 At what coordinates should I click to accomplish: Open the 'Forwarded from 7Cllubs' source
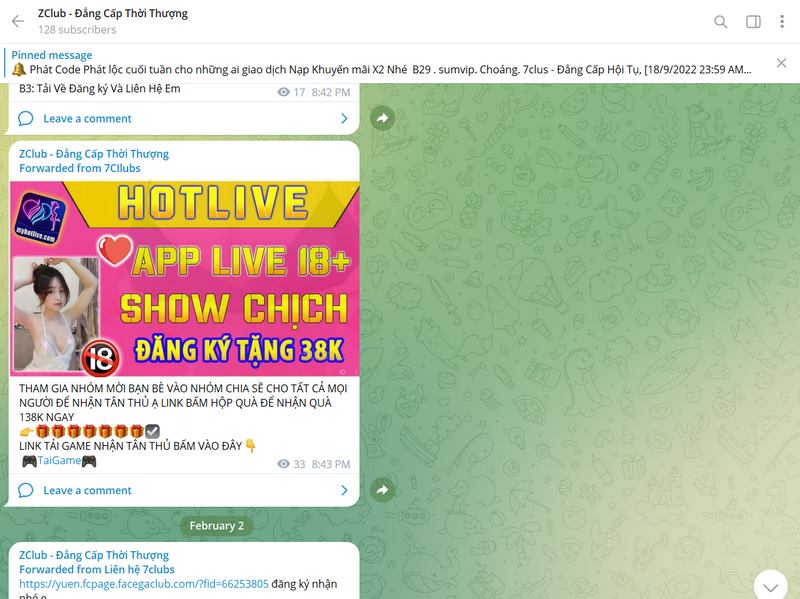point(80,168)
